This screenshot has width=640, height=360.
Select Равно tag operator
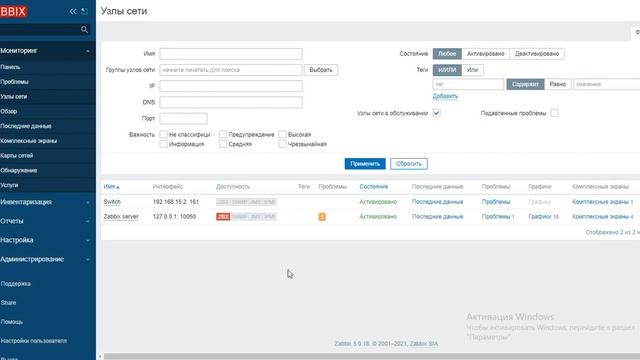558,84
